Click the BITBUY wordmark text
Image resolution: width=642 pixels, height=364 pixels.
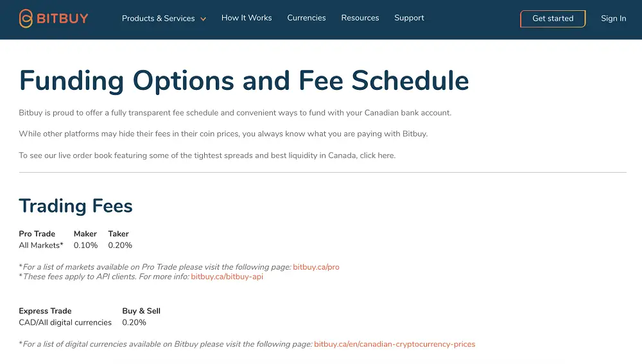pyautogui.click(x=63, y=19)
